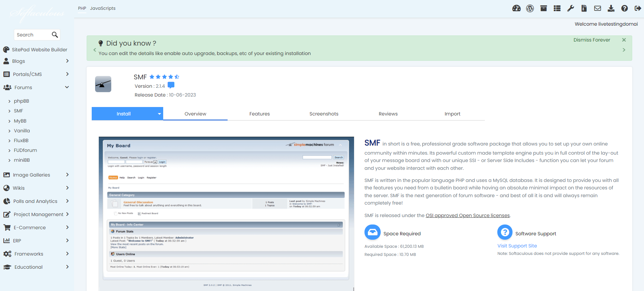The height and width of the screenshot is (291, 644).
Task: Open FluxBB in the Forums list
Action: [x=21, y=140]
